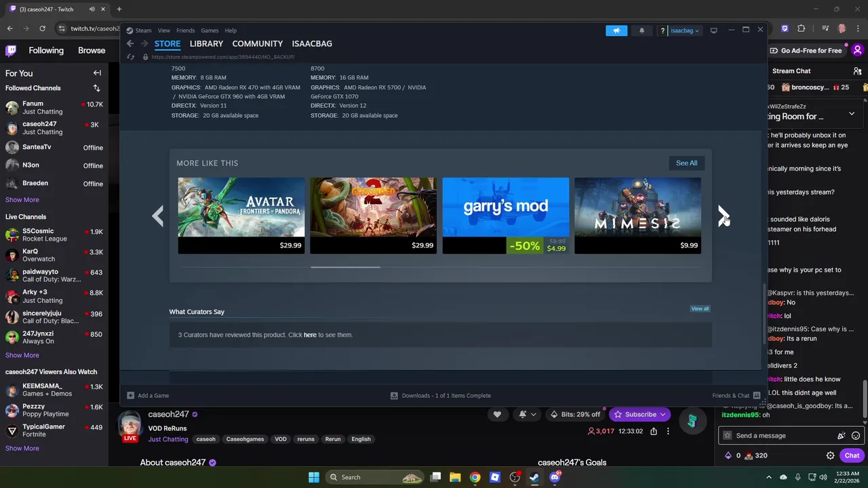Viewport: 868px width, 488px height.
Task: Click the purple Chat send button
Action: [x=852, y=455]
